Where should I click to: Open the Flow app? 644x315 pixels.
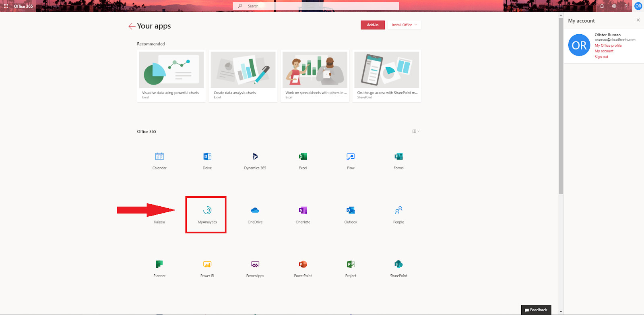(351, 161)
